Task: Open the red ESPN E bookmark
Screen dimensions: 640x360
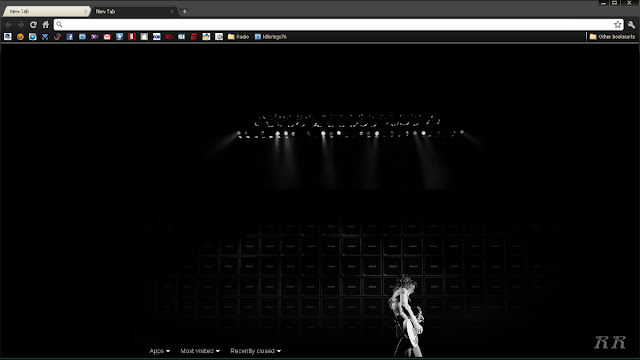Action: pos(194,37)
